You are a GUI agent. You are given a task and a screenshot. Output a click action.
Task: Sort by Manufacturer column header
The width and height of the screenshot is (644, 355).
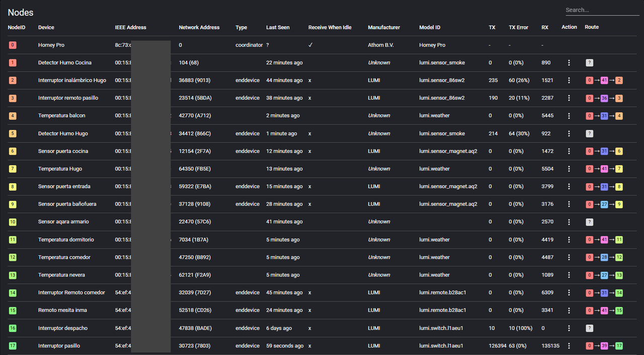tap(384, 27)
